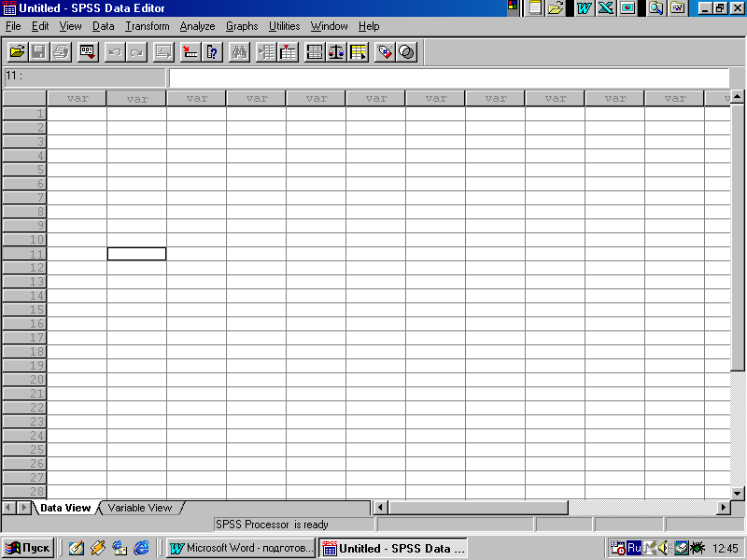Click the folder with magnifier shortcut
This screenshot has width=747, height=560.
(656, 8)
